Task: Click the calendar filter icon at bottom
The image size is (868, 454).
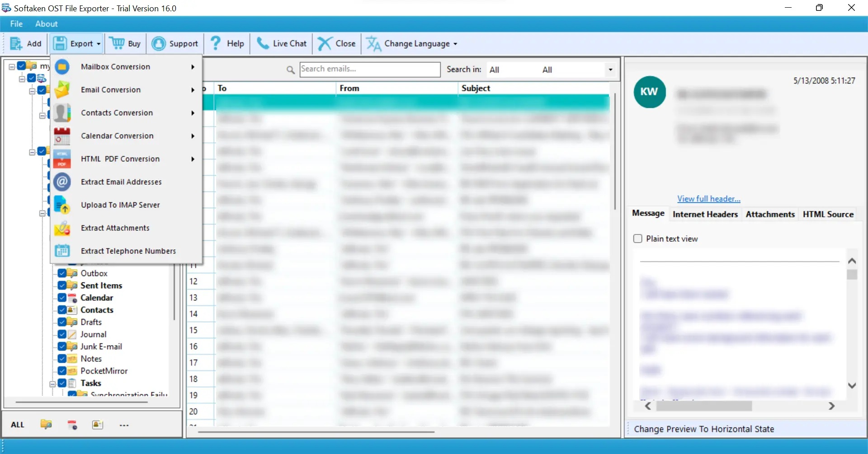Action: [72, 425]
